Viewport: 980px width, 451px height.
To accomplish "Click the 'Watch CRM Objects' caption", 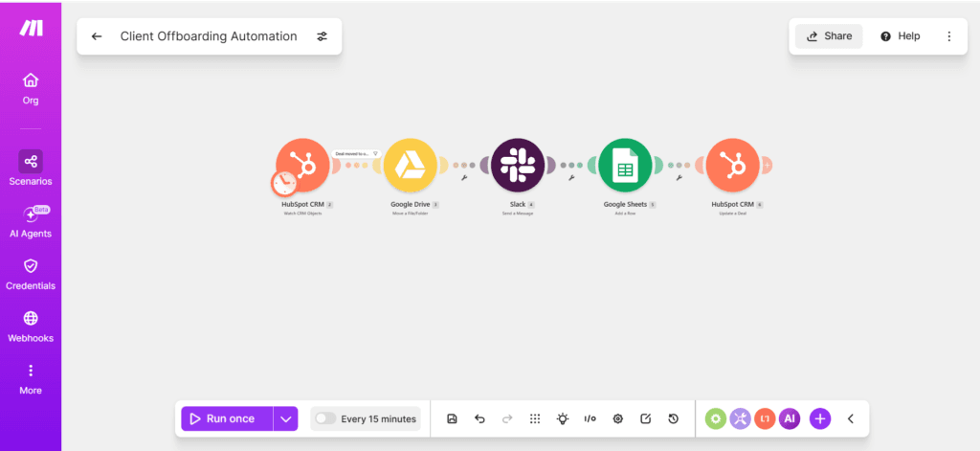I will (x=302, y=214).
